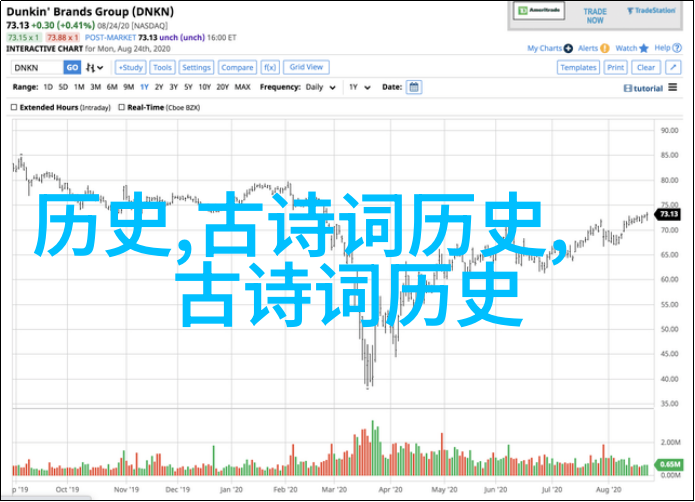Click the Apr '20 axis label
Viewport: 695px width, 502px height.
[390, 490]
